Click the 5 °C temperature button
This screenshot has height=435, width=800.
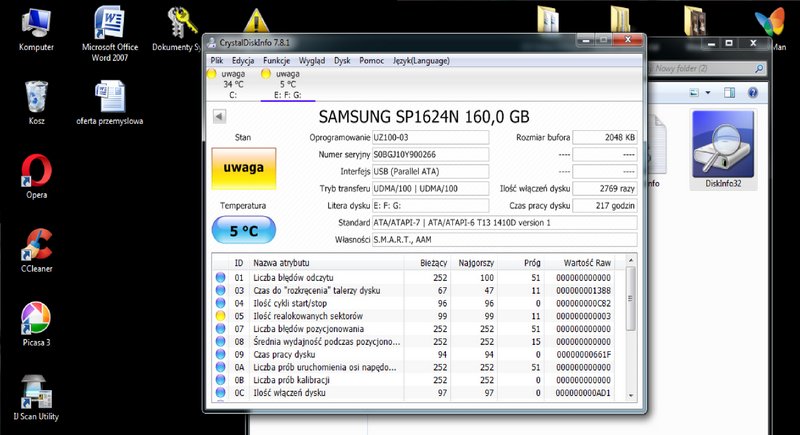pos(244,231)
